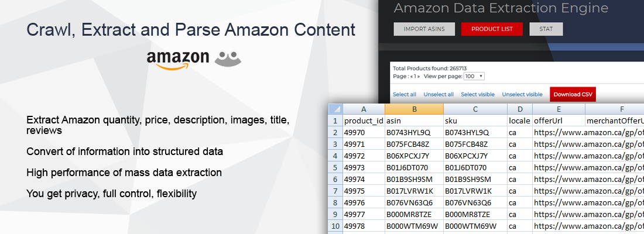Expand the View per page dropdown
Screen dimensions: 644x234
pyautogui.click(x=474, y=77)
